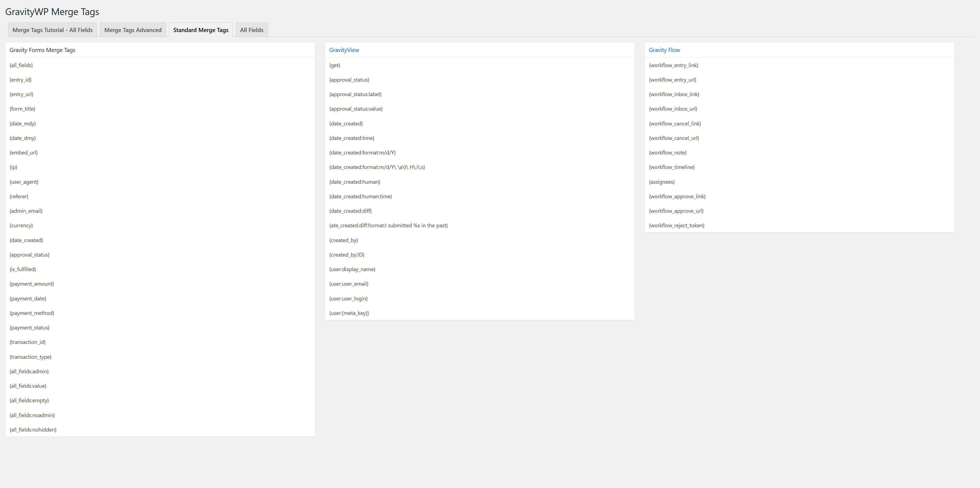Open Merge Tags Tutorial - All Fields tab
The height and width of the screenshot is (488, 980).
click(x=53, y=30)
